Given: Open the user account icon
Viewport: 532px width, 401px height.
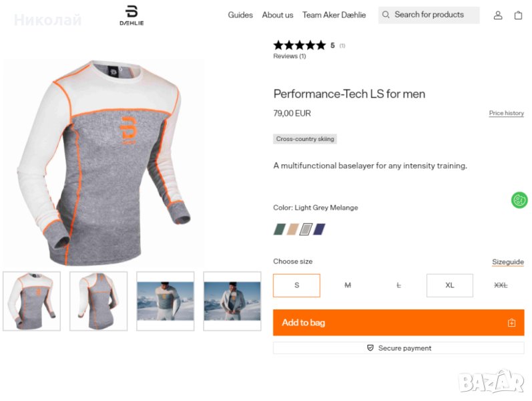Looking at the screenshot, I should (498, 15).
